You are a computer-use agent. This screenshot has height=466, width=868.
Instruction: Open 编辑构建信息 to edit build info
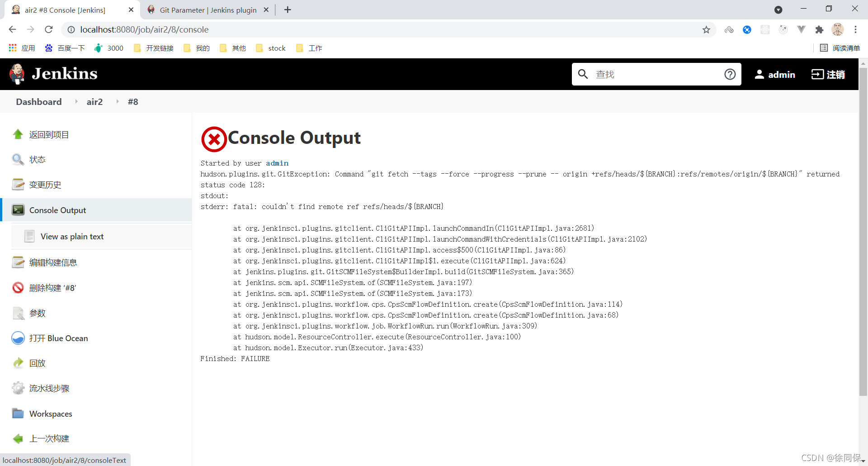point(53,262)
